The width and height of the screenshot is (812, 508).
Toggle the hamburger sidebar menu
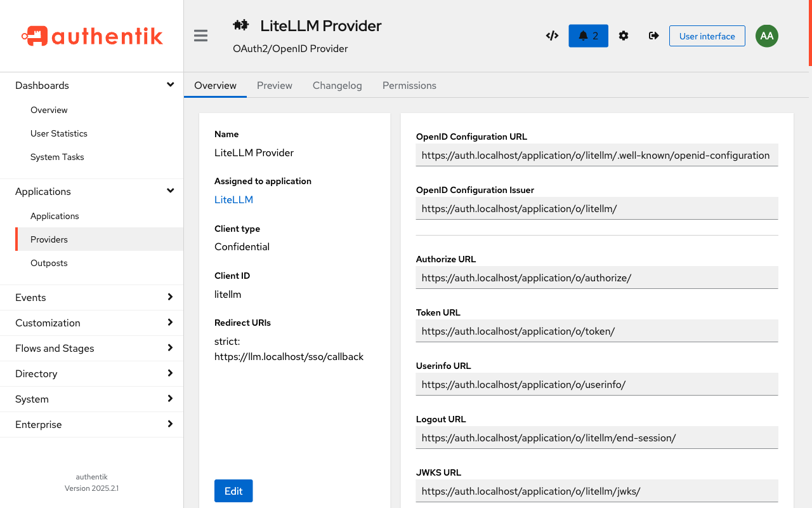[201, 36]
